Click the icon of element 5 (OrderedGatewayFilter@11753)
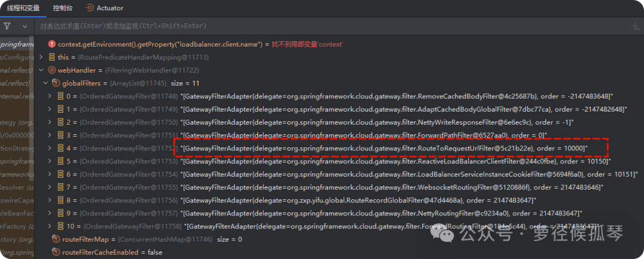644x259 pixels. pyautogui.click(x=61, y=162)
